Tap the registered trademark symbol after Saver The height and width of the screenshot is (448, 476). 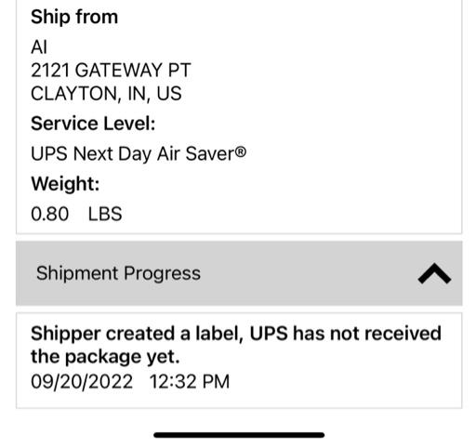[x=241, y=152]
